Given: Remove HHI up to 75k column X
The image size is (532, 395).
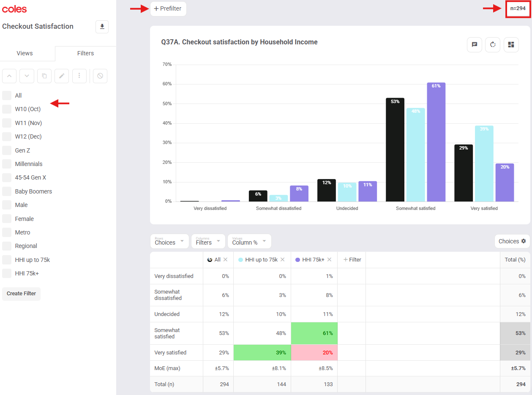Looking at the screenshot, I should (283, 260).
